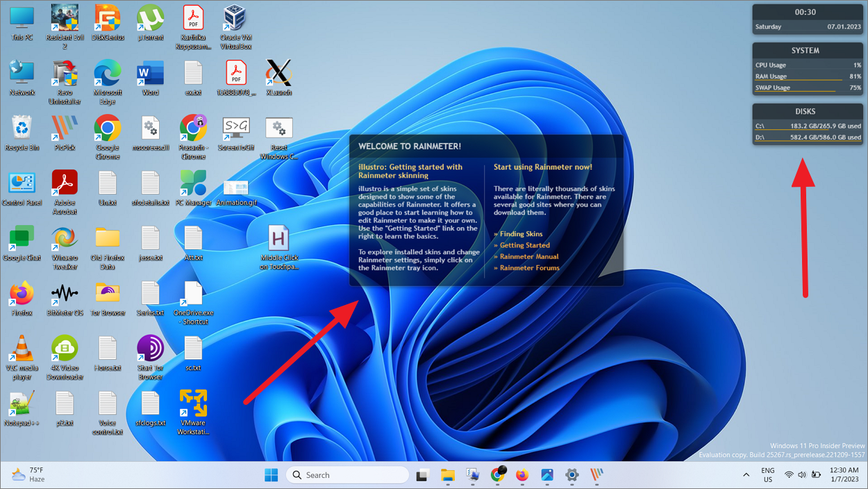Open the weather widget showing 75°F Haze

tap(29, 475)
